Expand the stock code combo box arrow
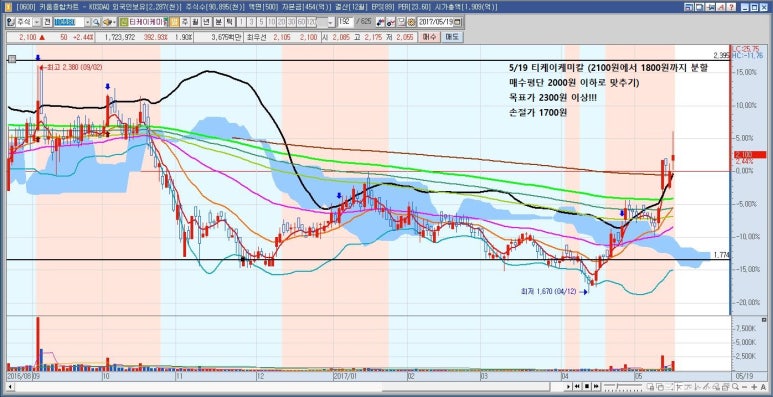This screenshot has height=397, width=773. coord(87,23)
